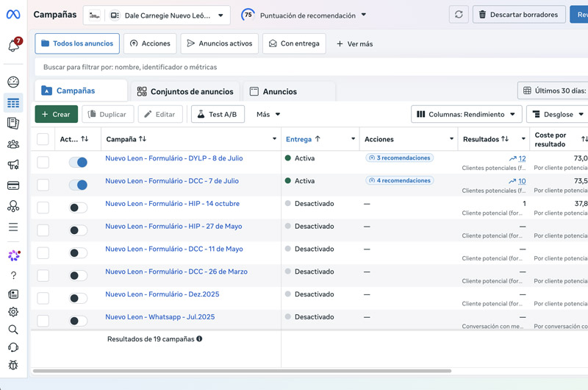Check the box for Formulário - Dez.2025 row
This screenshot has width=588, height=390.
tap(43, 299)
